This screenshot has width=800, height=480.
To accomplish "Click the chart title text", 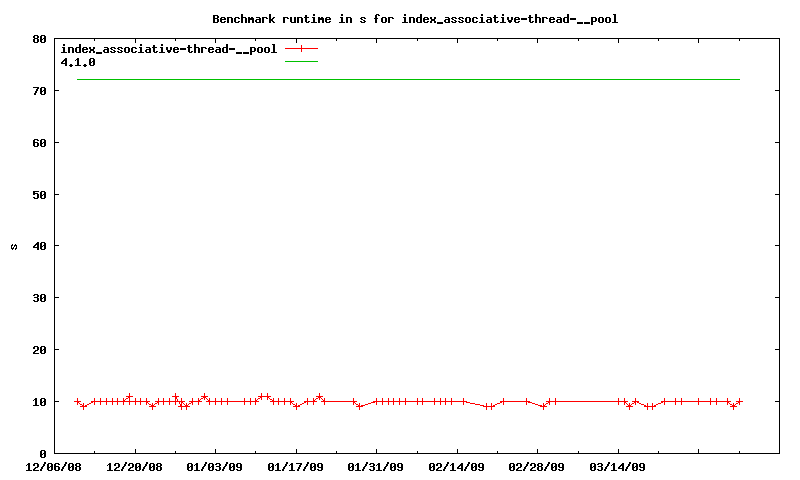I will pyautogui.click(x=422, y=19).
